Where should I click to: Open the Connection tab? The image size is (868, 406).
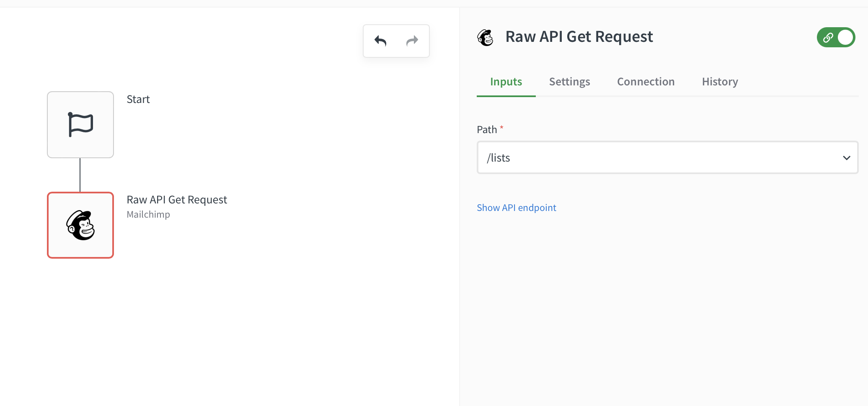click(646, 82)
